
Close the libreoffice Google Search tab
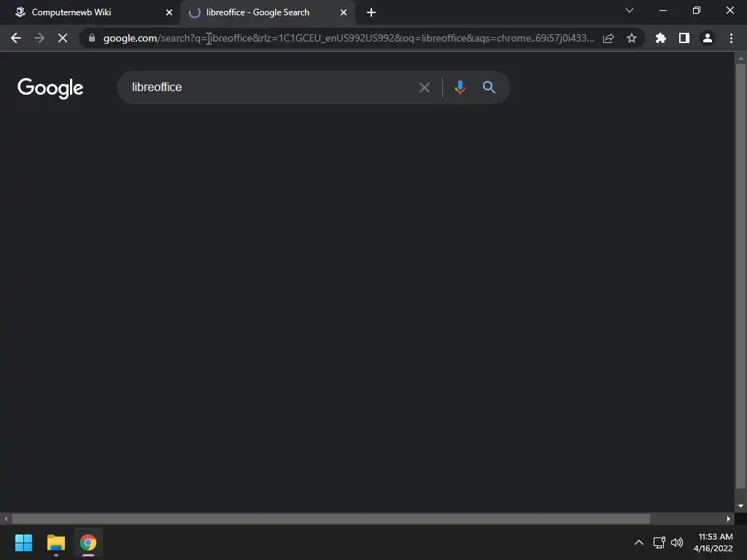point(344,12)
